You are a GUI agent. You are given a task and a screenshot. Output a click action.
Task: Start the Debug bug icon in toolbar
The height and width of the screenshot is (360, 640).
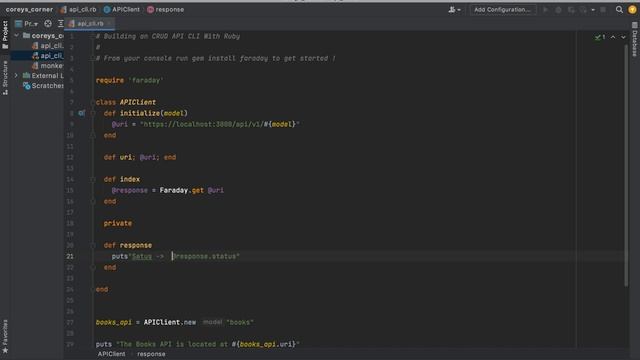[558, 9]
